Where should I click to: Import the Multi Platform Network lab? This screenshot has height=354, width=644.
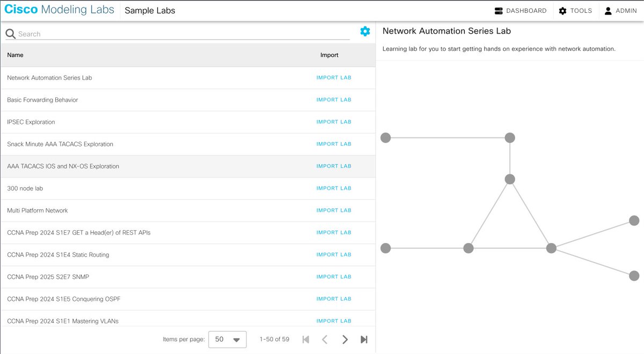334,210
